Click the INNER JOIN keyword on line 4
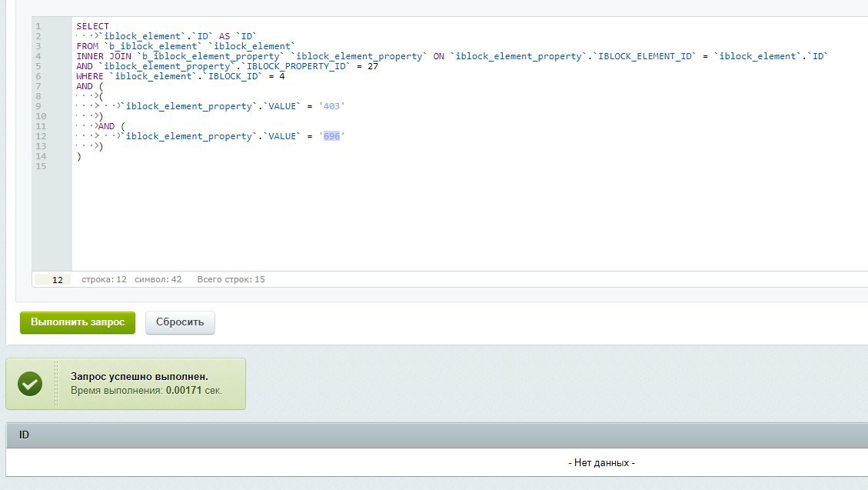 (104, 56)
